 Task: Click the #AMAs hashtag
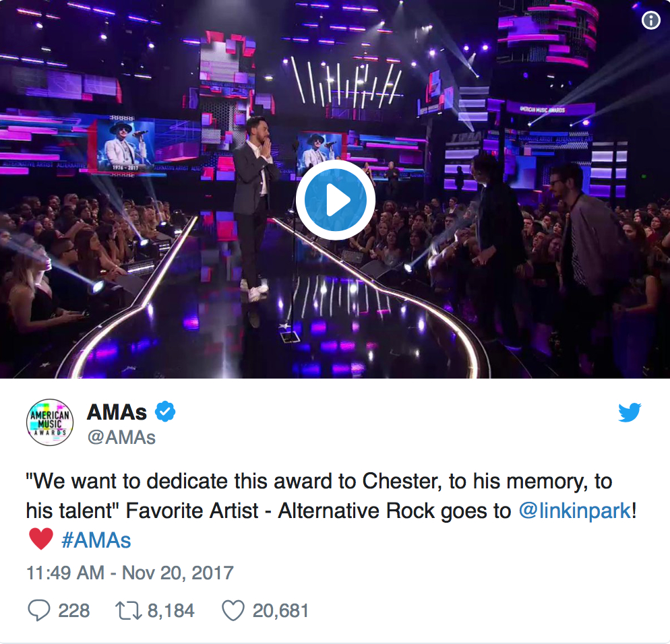pos(96,540)
